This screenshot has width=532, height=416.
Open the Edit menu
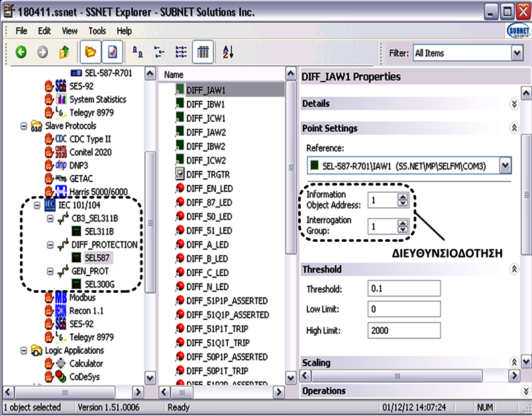tap(44, 31)
